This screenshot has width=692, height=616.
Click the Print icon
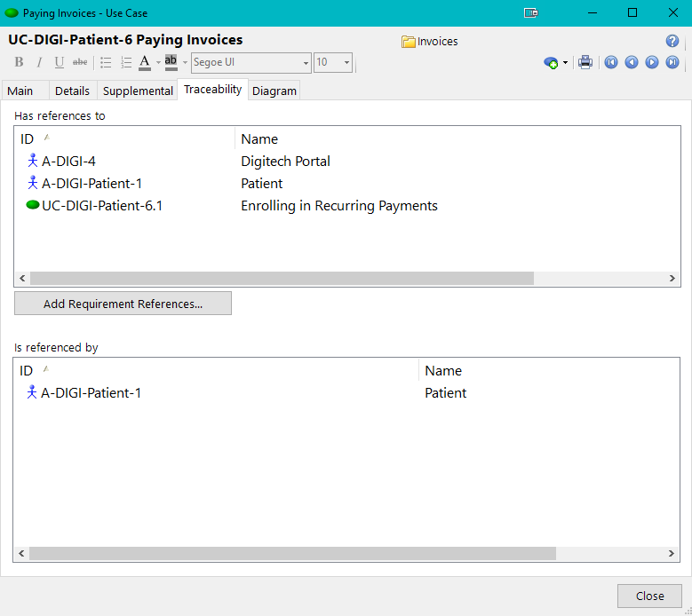(x=585, y=62)
